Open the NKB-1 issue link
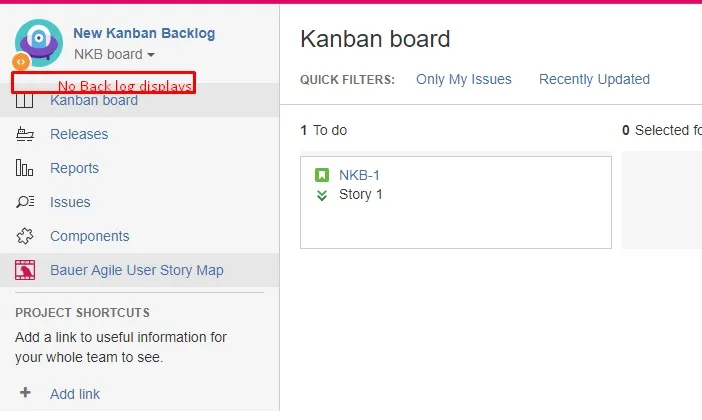Screen dimensions: 702x420 point(360,176)
